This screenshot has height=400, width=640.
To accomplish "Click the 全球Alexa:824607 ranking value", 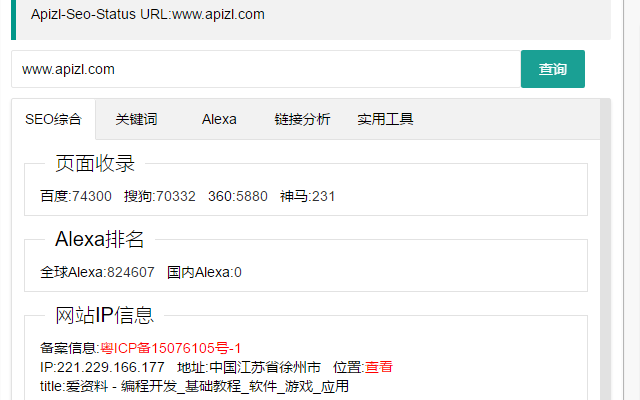I will click(97, 272).
